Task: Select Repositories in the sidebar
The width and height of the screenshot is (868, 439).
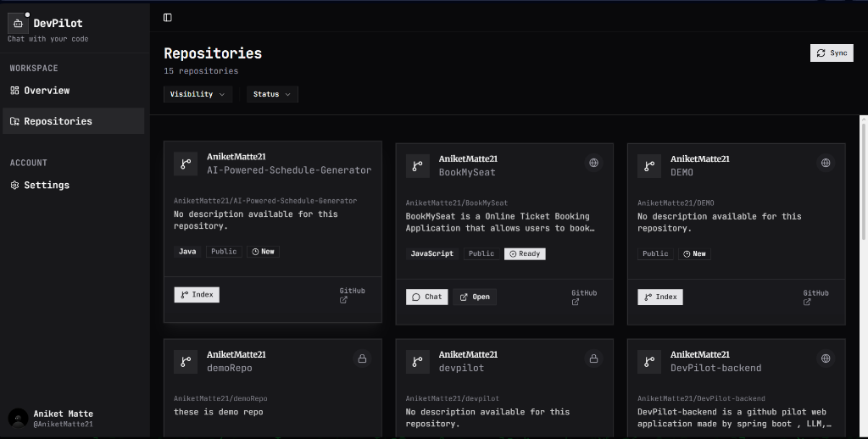Action: [74, 121]
